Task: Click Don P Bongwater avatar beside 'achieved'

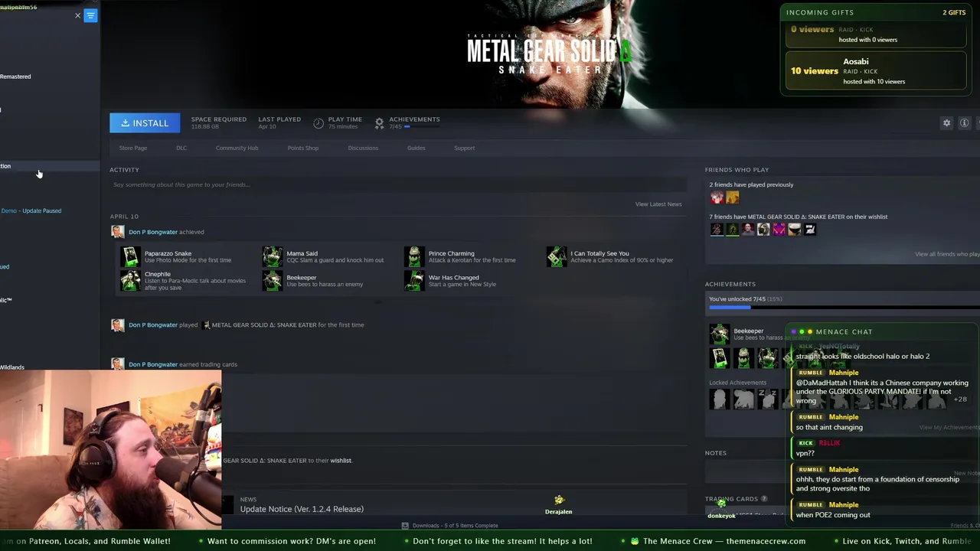Action: coord(117,232)
